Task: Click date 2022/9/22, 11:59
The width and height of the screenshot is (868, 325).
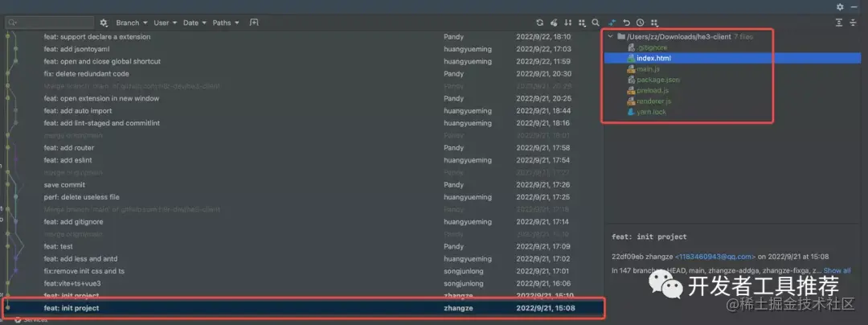Action: [543, 61]
